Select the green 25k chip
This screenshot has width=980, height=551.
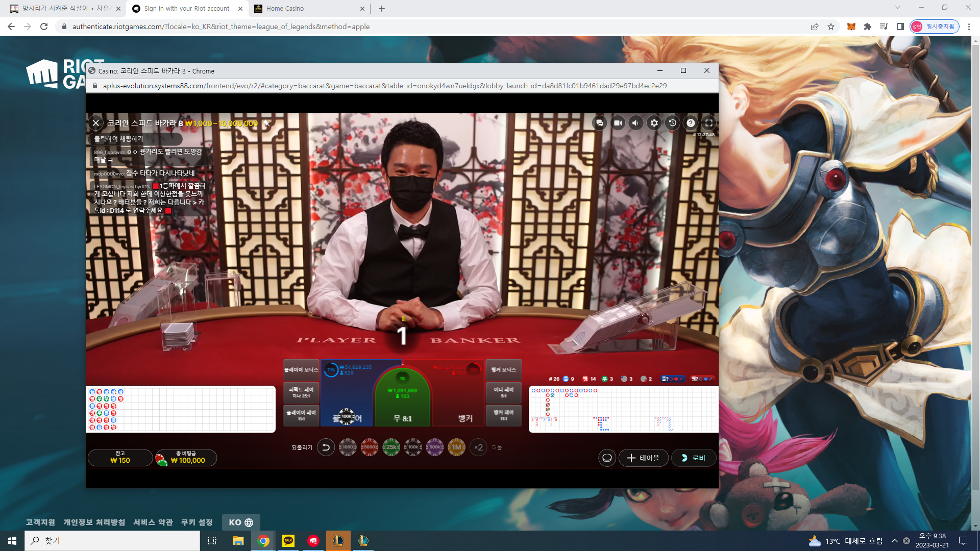pyautogui.click(x=391, y=447)
